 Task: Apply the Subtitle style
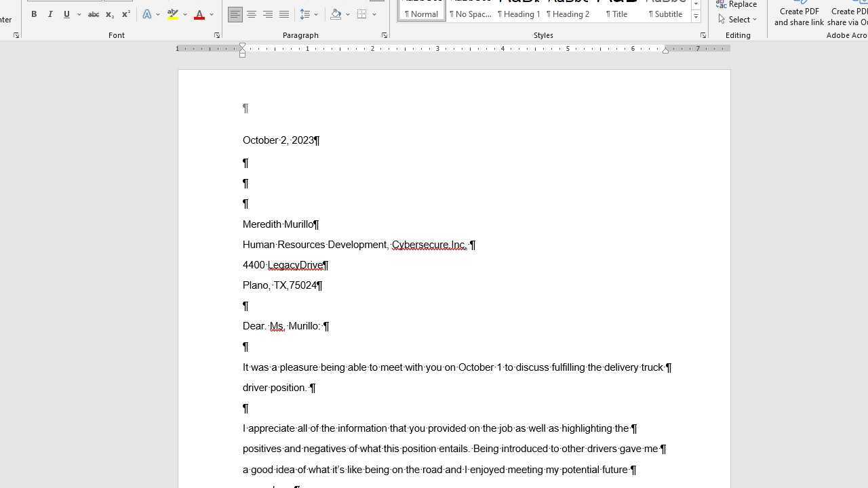665,14
